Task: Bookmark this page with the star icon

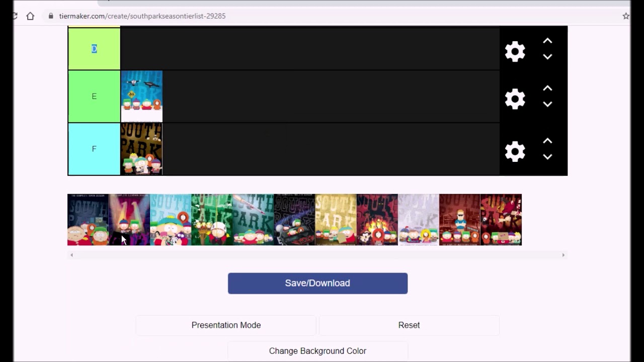Action: coord(626,16)
